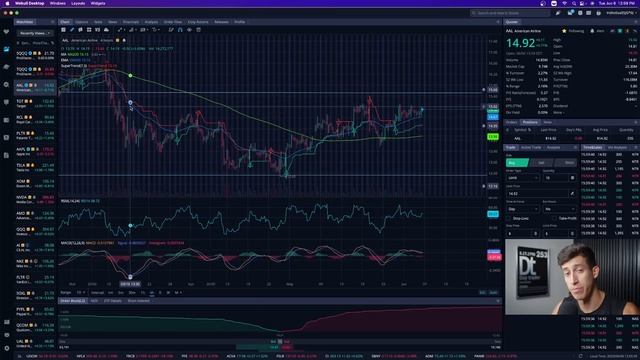The width and height of the screenshot is (640, 360).
Task: Open the trend line drawing tool
Action: [x=120, y=30]
